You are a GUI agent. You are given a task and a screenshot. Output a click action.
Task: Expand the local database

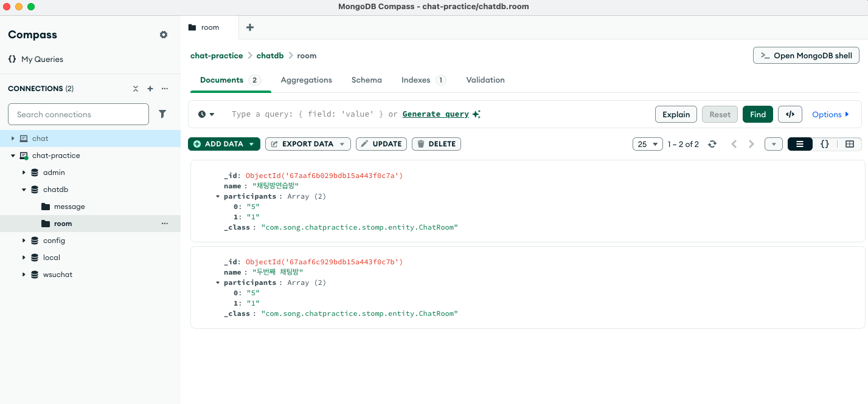(24, 258)
